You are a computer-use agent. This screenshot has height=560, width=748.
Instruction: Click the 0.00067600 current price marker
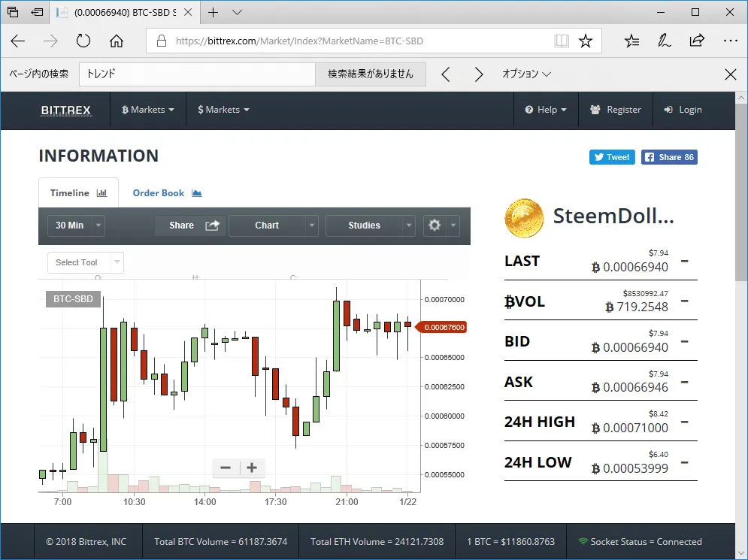[441, 327]
